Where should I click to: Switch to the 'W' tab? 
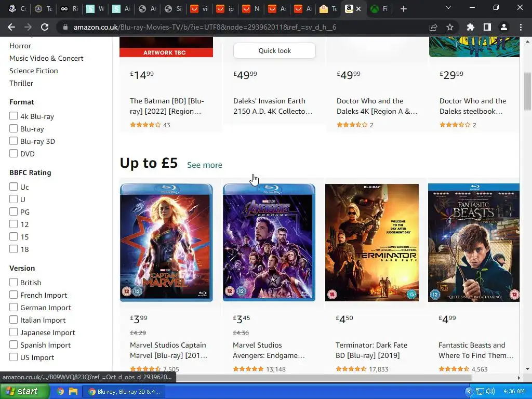pos(96,9)
